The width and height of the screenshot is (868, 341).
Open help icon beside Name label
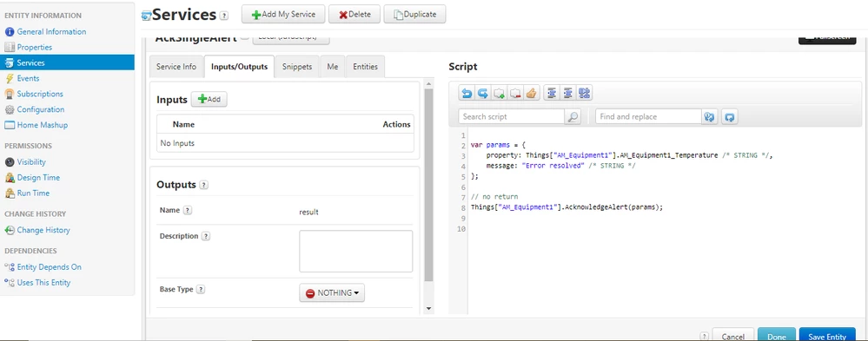click(188, 211)
